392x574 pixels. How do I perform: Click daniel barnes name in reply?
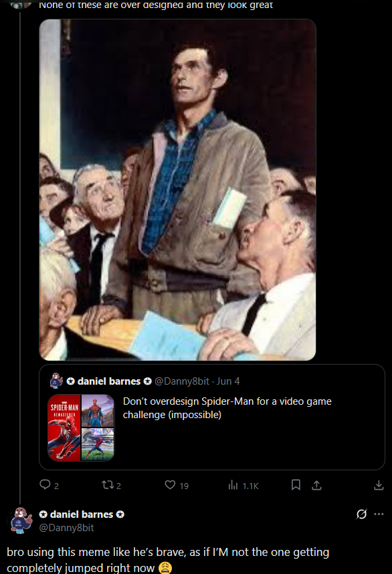coord(82,514)
